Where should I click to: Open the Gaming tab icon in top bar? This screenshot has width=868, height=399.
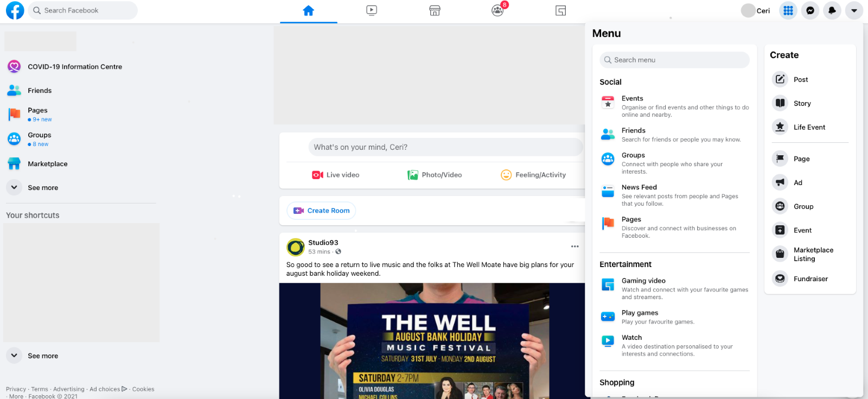pos(560,10)
